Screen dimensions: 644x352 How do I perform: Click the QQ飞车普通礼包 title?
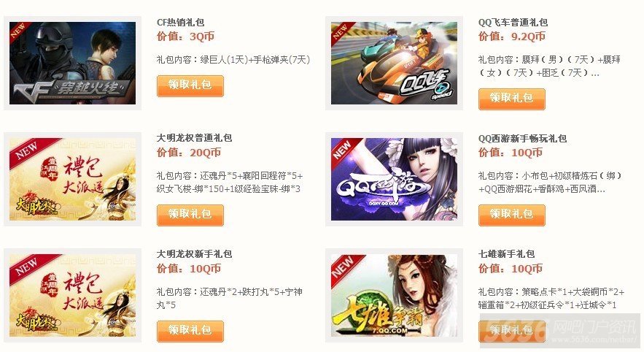tap(513, 22)
